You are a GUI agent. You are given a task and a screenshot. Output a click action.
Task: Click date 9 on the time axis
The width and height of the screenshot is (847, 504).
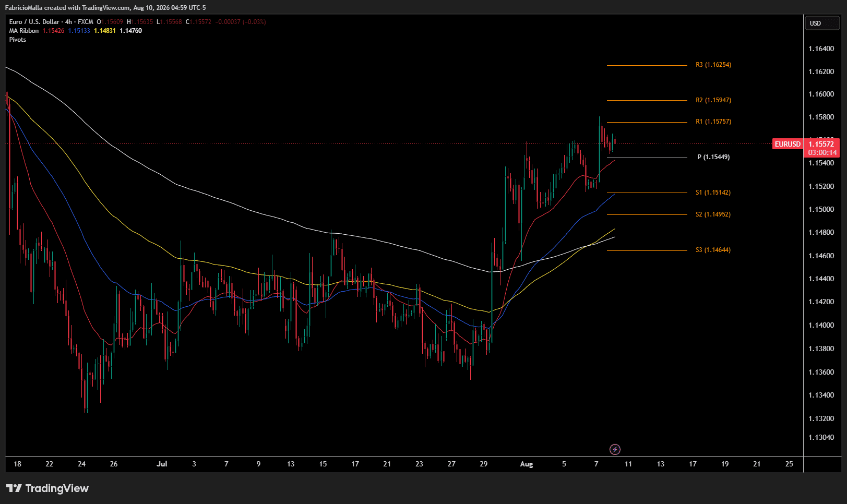(258, 464)
